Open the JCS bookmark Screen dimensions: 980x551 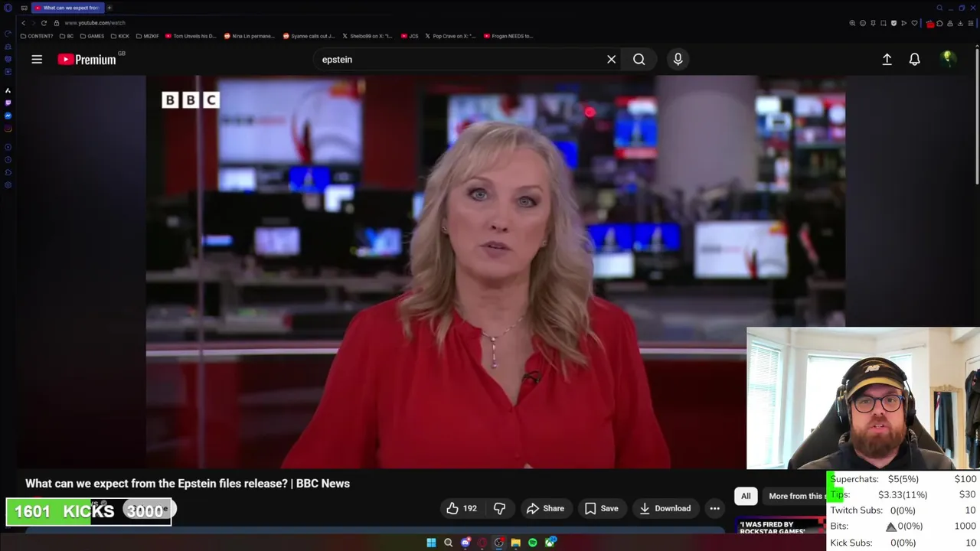410,36
